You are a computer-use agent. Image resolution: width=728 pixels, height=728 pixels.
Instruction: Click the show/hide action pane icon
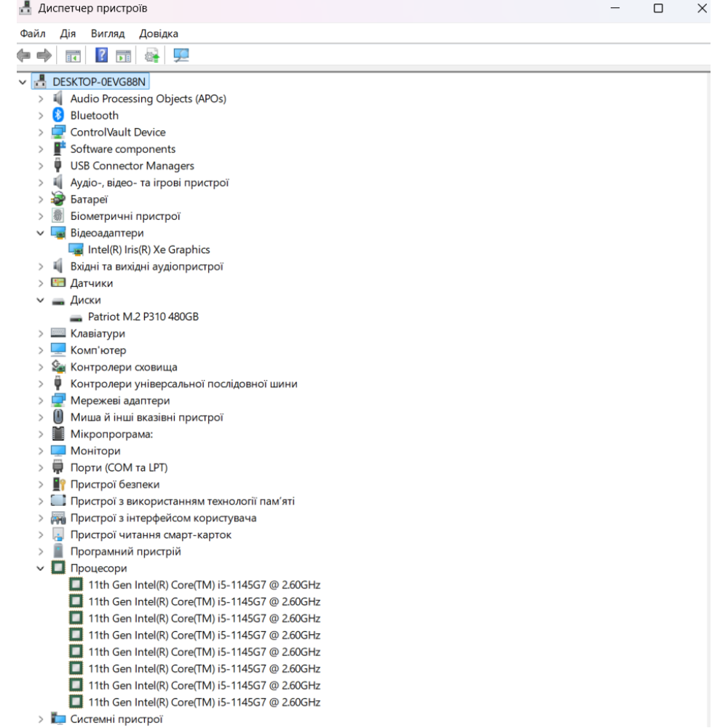tap(124, 55)
